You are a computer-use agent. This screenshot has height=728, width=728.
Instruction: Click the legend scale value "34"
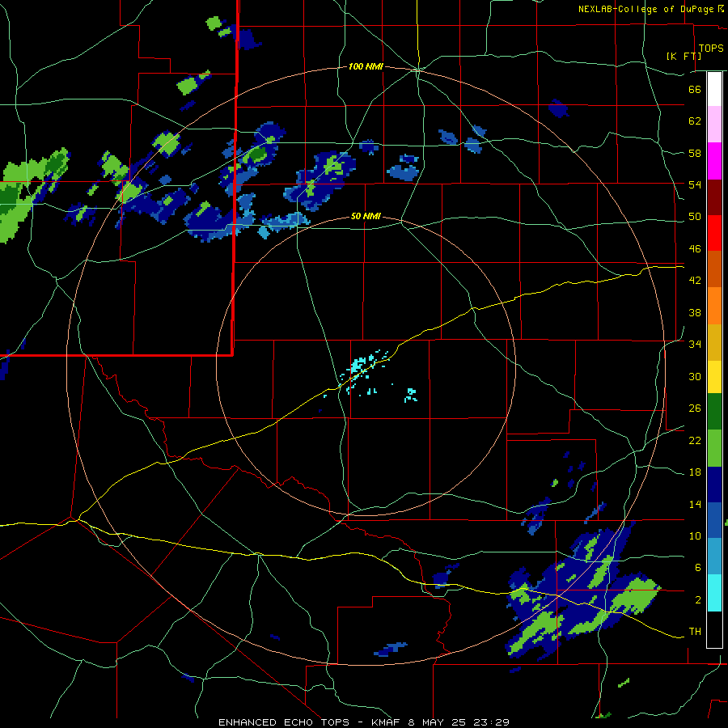[695, 344]
